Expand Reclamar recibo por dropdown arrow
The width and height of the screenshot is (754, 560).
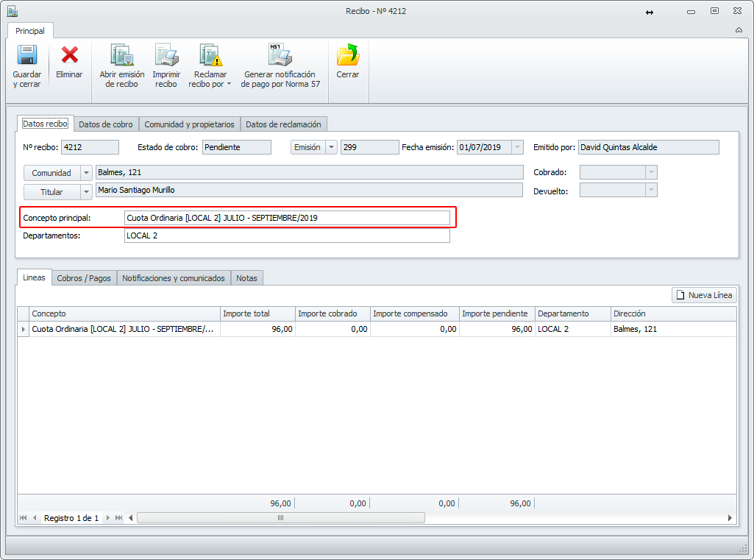[229, 84]
